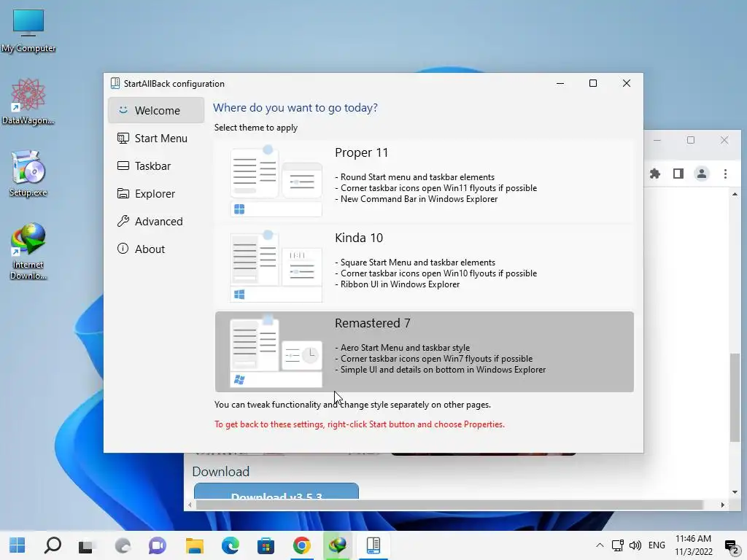Apply the Kinda 10 theme
Screen dimensions: 747x560
pos(424,267)
